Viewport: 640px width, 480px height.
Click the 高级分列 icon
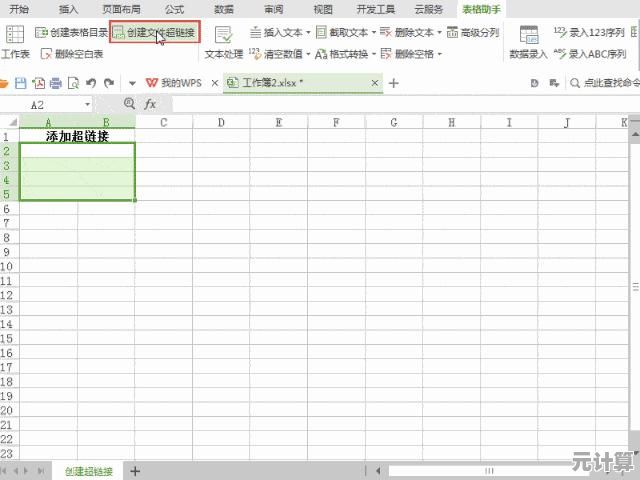coord(454,32)
